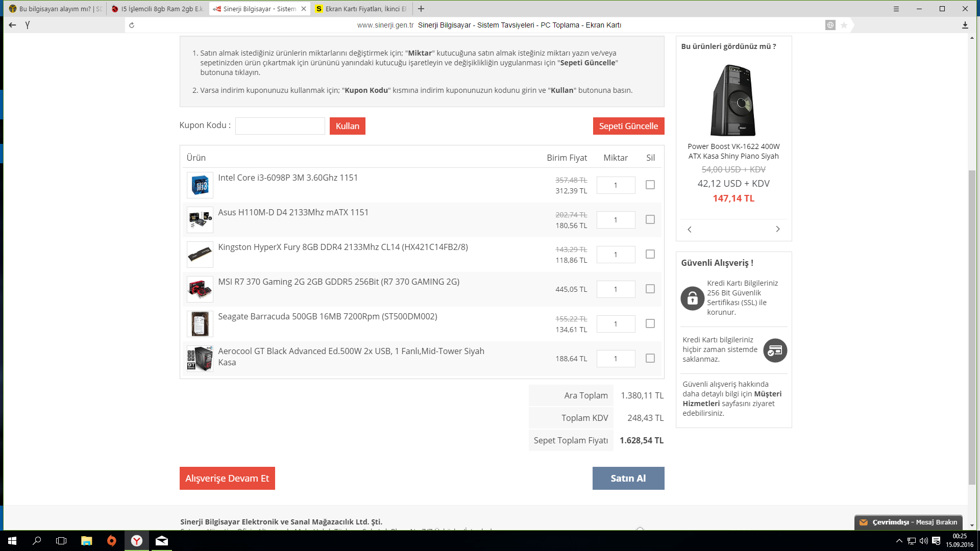980x551 pixels.
Task: Focus the Kupon Kodu input field
Action: point(280,126)
